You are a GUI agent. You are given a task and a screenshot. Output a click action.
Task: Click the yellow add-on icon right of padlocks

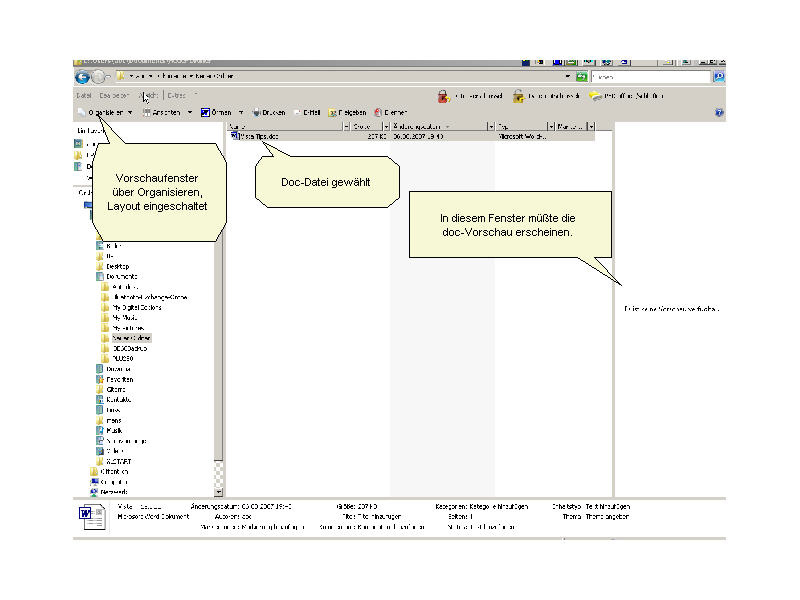(x=595, y=96)
